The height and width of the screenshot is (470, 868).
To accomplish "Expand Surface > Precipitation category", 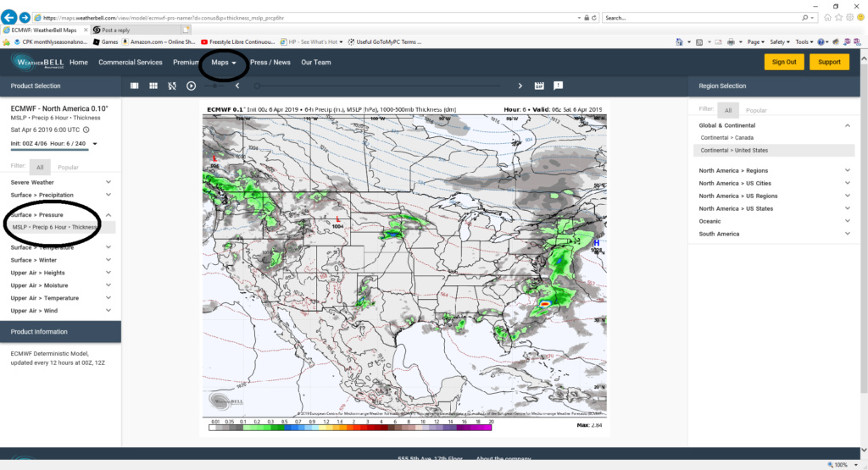I will click(x=61, y=195).
